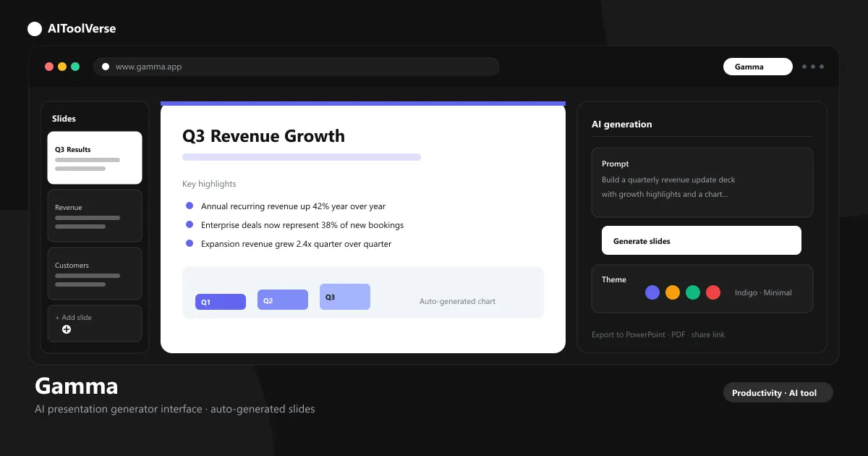Click the Productivity · AI tool tag
Screen dimensions: 868x456
pos(778,392)
